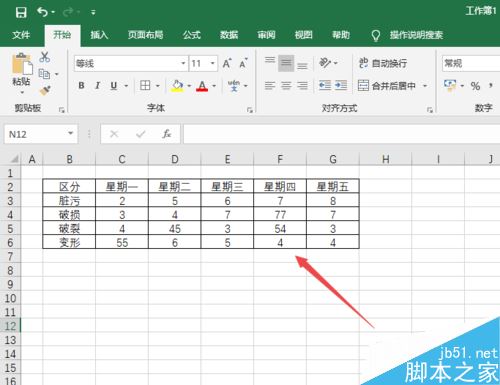Toggle Center alignment icon
The width and height of the screenshot is (500, 385).
click(x=286, y=86)
